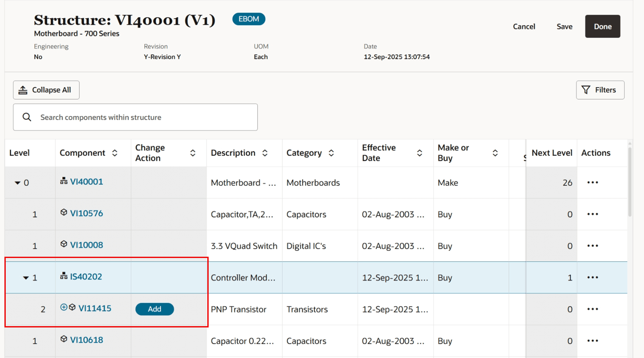Click the funnel icon on the Filters button

(585, 90)
